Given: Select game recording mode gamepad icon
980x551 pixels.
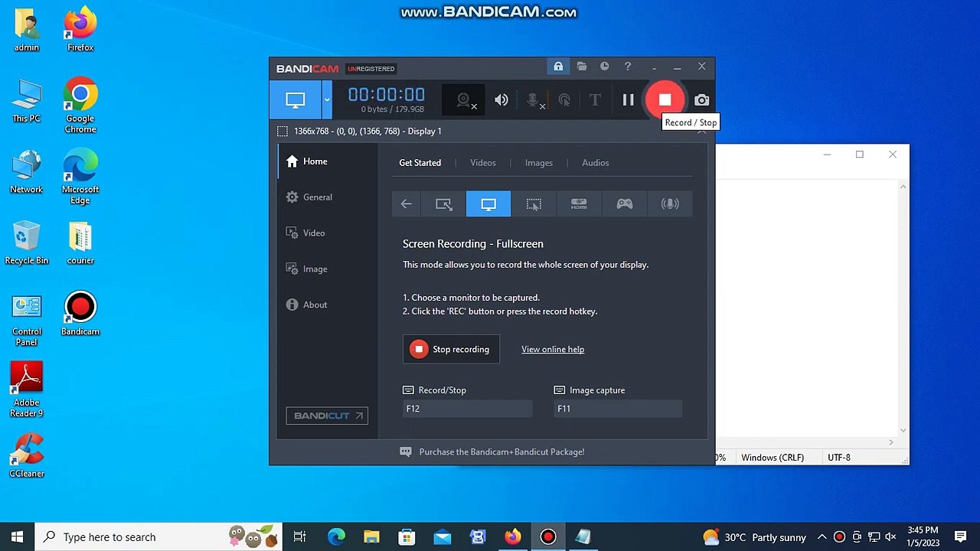Looking at the screenshot, I should pos(625,204).
